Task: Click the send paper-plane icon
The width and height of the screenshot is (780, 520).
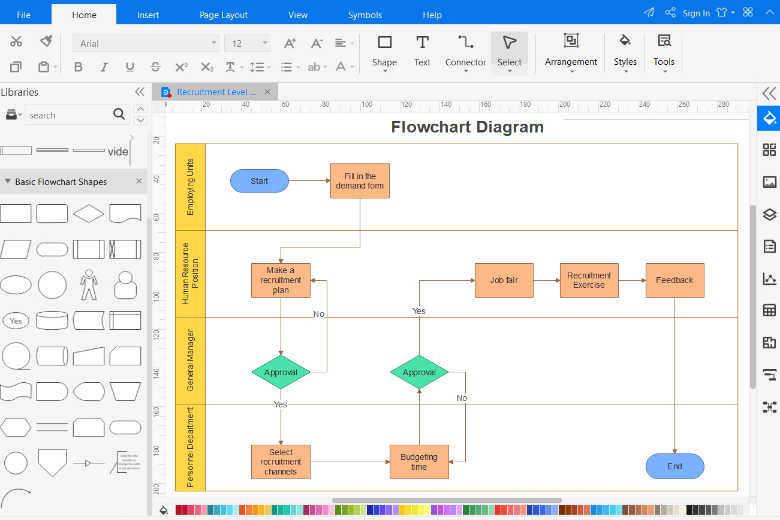Action: (649, 12)
